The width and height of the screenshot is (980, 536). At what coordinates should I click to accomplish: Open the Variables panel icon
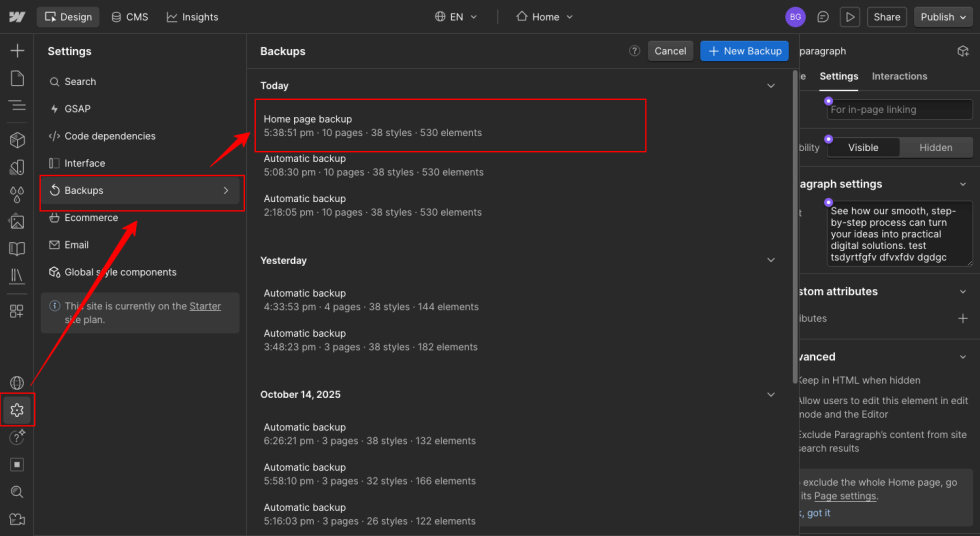click(17, 167)
